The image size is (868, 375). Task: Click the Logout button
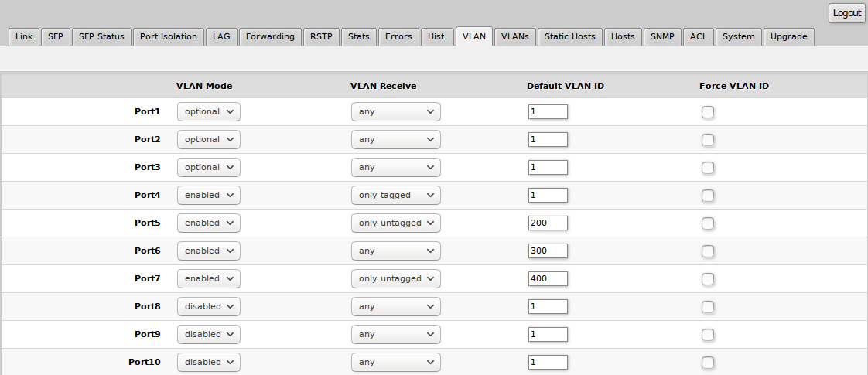(x=847, y=13)
